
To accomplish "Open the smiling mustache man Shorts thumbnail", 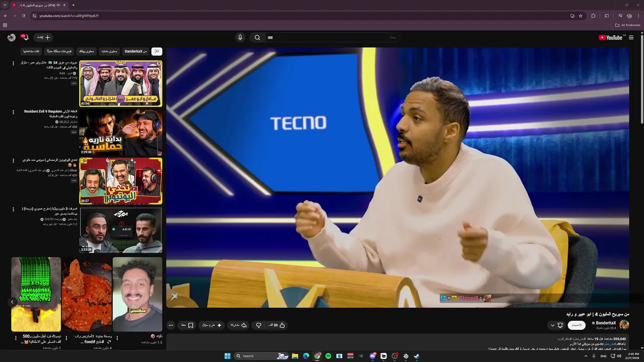I will click(137, 295).
